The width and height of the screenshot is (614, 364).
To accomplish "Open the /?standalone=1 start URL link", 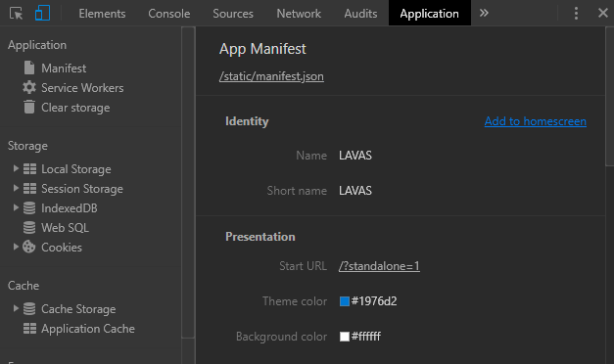I will 379,266.
